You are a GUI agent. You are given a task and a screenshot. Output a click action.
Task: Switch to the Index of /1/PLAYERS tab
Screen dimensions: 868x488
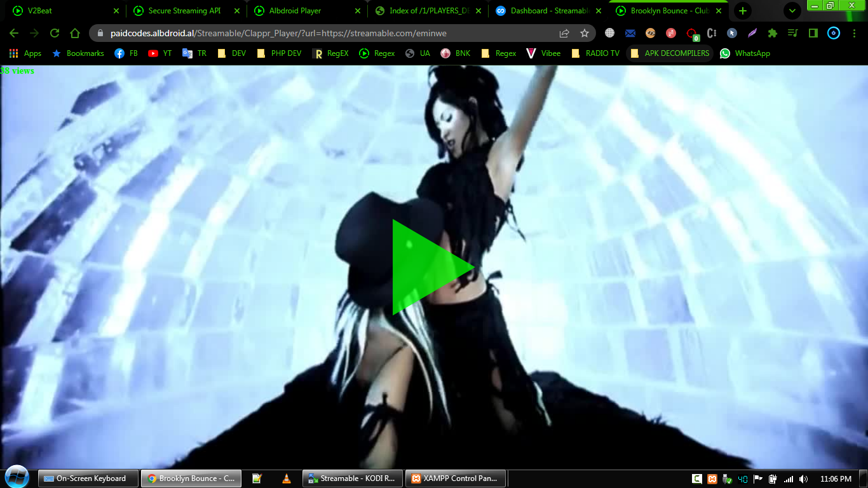coord(429,11)
